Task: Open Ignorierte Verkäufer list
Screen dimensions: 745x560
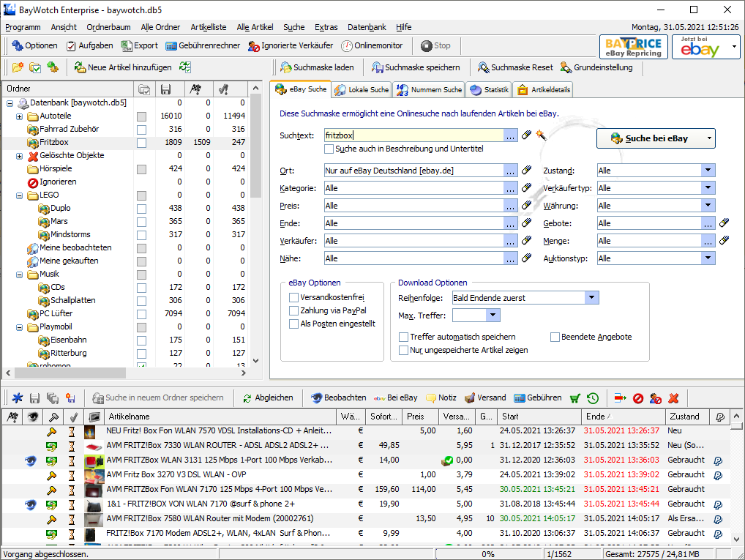Action: pyautogui.click(x=291, y=45)
